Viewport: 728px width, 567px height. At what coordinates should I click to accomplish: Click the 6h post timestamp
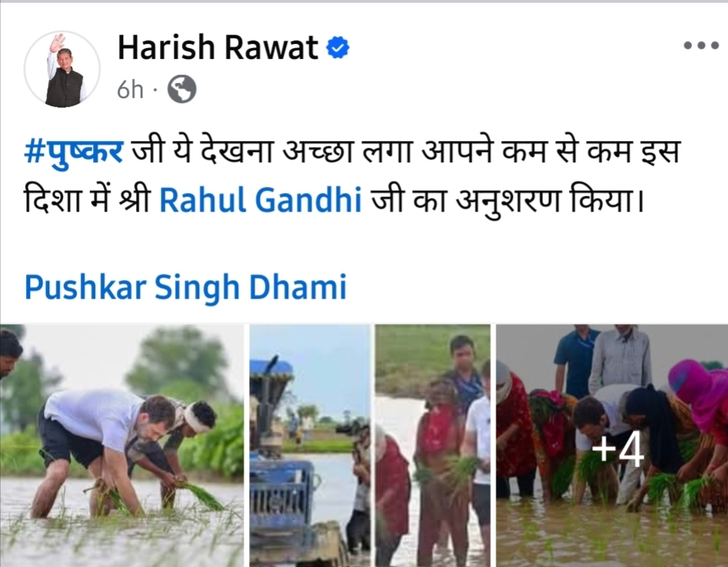coord(130,89)
